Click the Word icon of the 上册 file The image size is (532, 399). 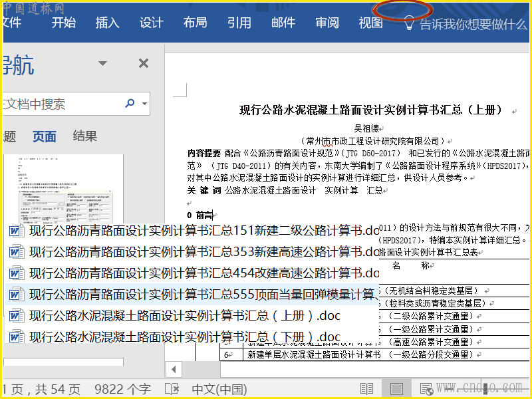[17, 316]
